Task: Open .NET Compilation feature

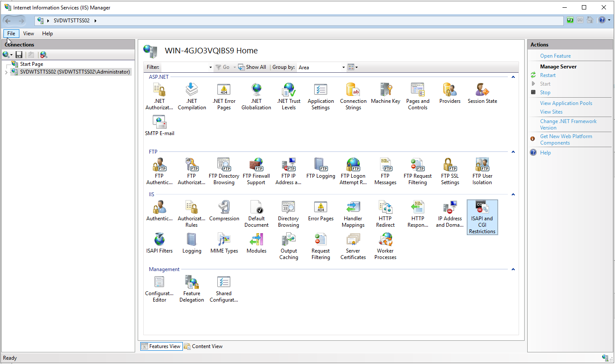Action: (192, 96)
